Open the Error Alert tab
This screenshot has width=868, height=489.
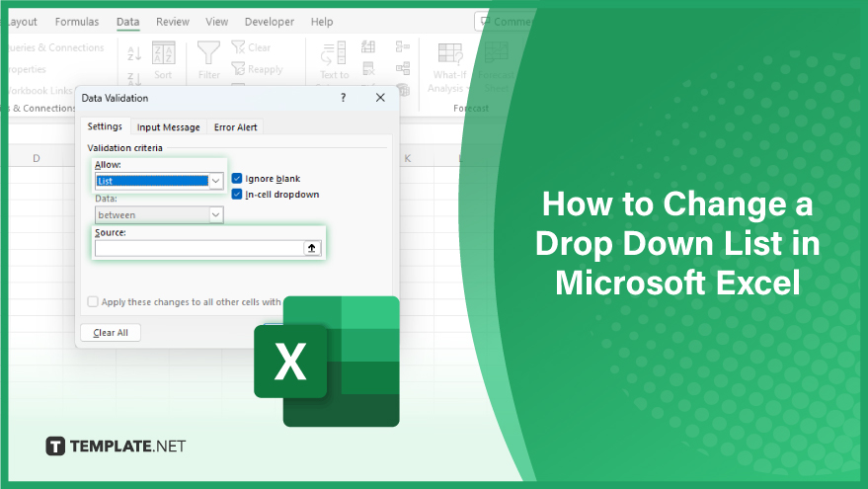pos(235,126)
